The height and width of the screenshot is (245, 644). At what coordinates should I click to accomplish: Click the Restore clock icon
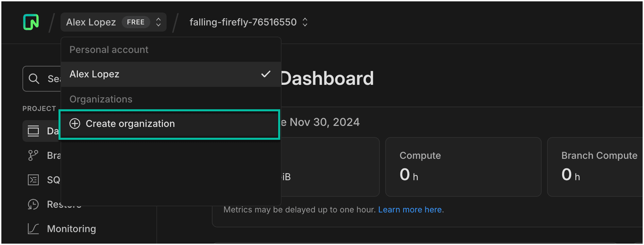(33, 204)
